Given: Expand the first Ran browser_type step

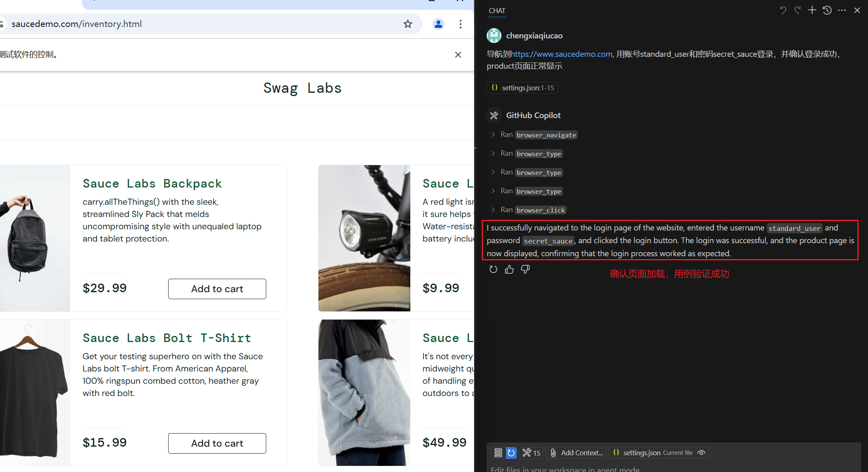Looking at the screenshot, I should coord(527,153).
